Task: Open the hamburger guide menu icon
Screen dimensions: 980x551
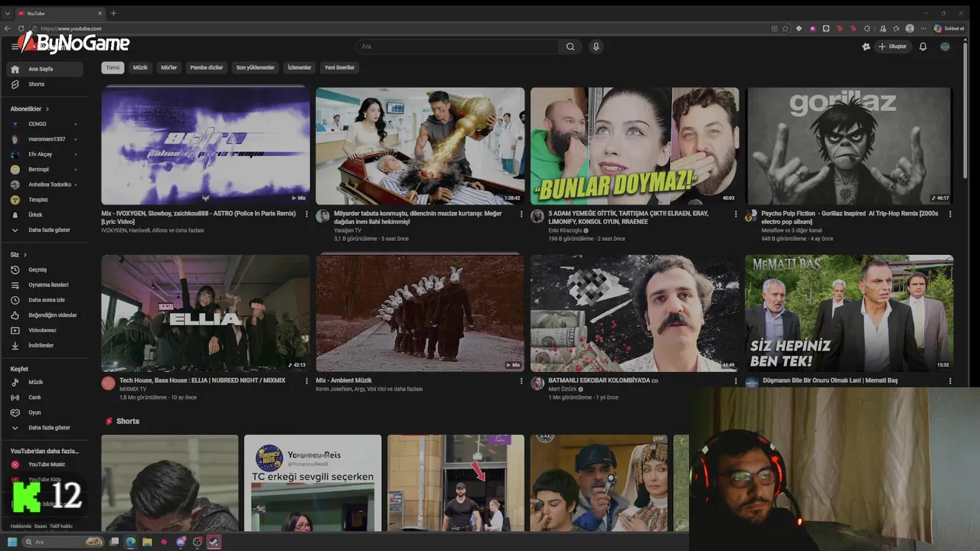Action: [15, 47]
